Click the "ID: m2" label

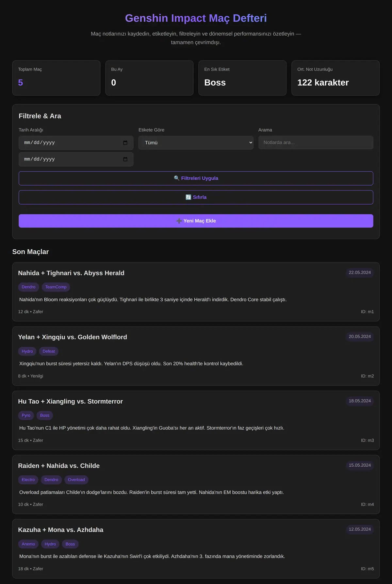[367, 376]
